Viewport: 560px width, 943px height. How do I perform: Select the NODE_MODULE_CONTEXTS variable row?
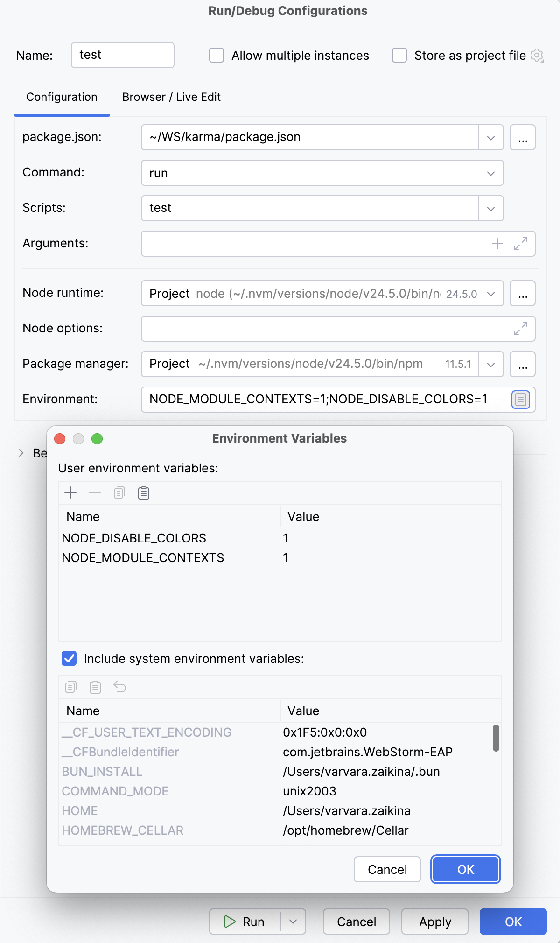click(x=280, y=558)
